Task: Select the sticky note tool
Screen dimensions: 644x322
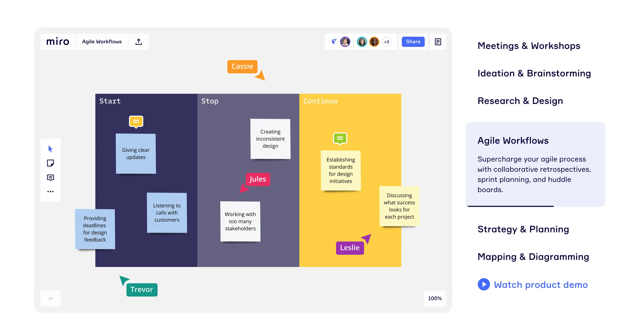Action: 50,163
